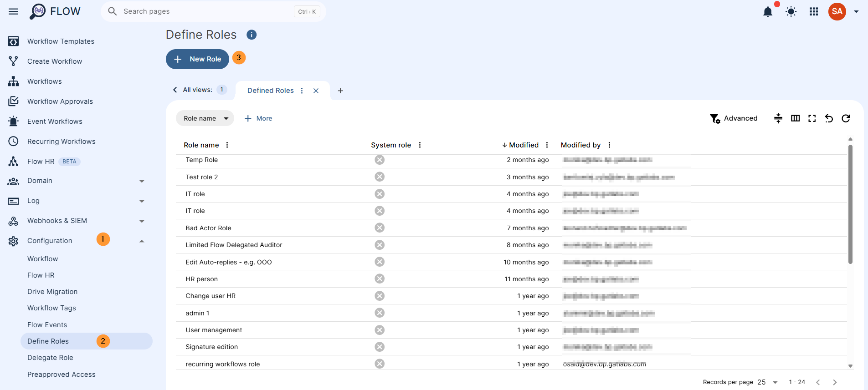Click the Webhooks & SIEM icon
This screenshot has height=390, width=868.
(x=13, y=221)
